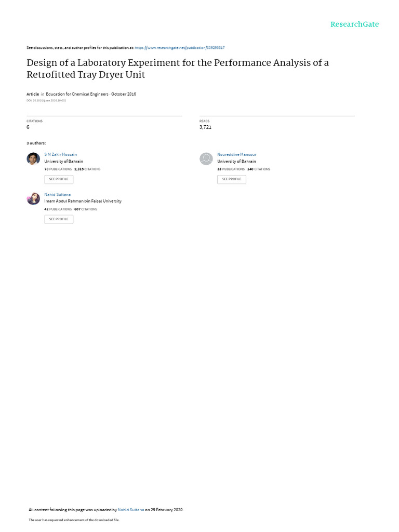Click the ResearchGate logo
399x532 pixels.
(354, 24)
